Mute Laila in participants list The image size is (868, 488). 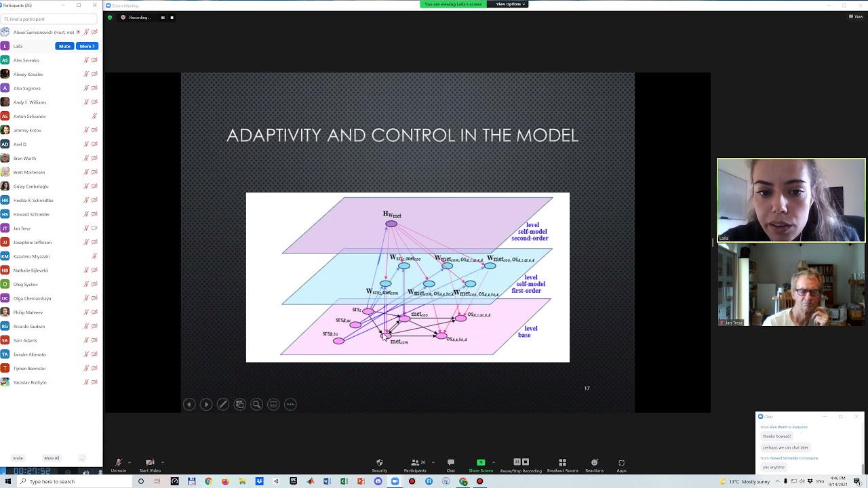(x=64, y=46)
